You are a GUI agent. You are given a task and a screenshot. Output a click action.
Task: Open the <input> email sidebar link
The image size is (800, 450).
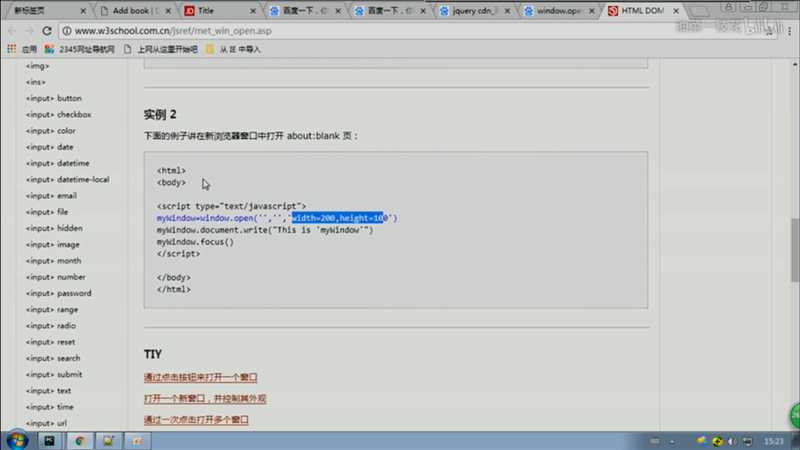click(51, 196)
